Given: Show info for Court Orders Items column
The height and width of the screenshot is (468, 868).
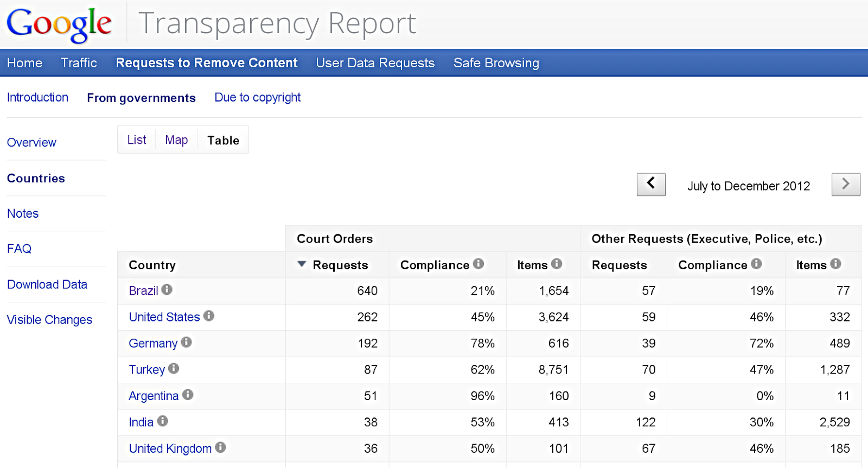Looking at the screenshot, I should point(557,263).
